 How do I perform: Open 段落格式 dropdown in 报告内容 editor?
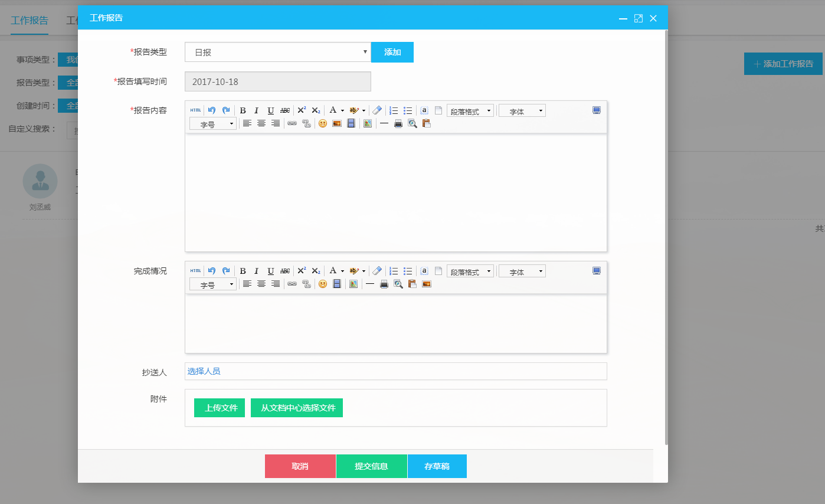click(x=470, y=111)
